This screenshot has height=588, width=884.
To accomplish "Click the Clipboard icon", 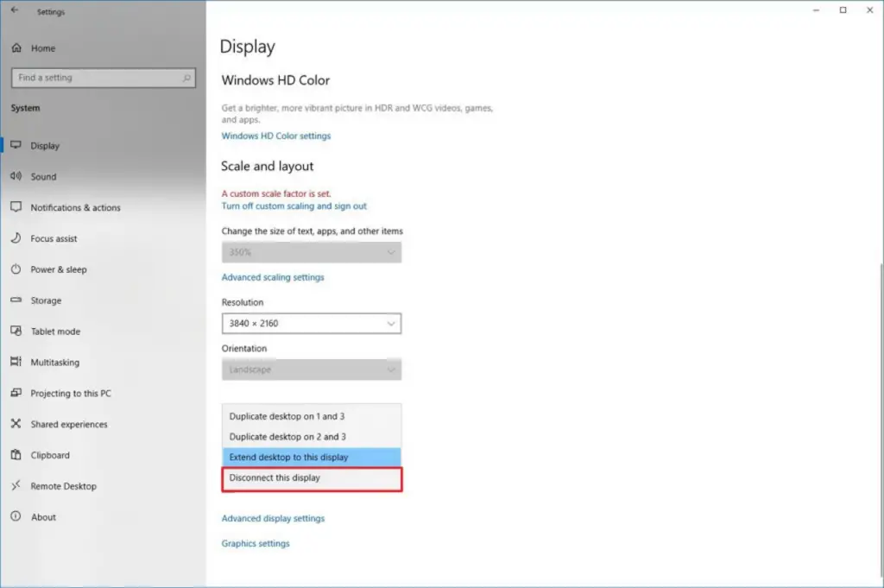I will (x=16, y=454).
